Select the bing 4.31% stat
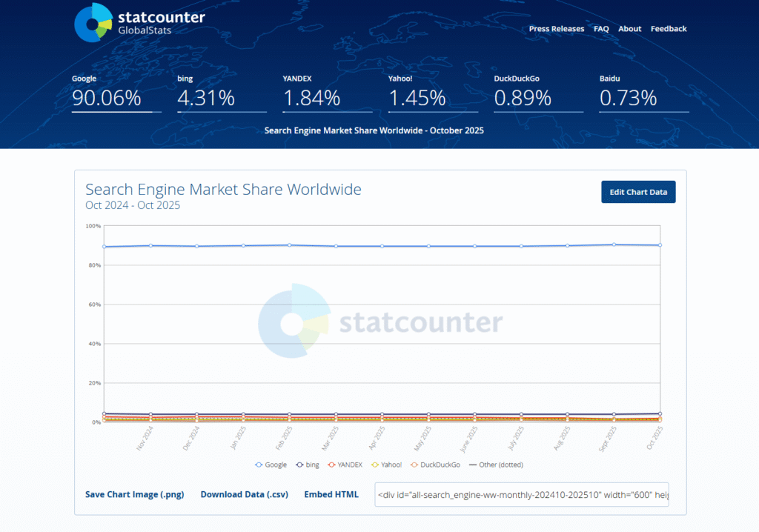Viewport: 759px width, 532px height. (x=206, y=97)
